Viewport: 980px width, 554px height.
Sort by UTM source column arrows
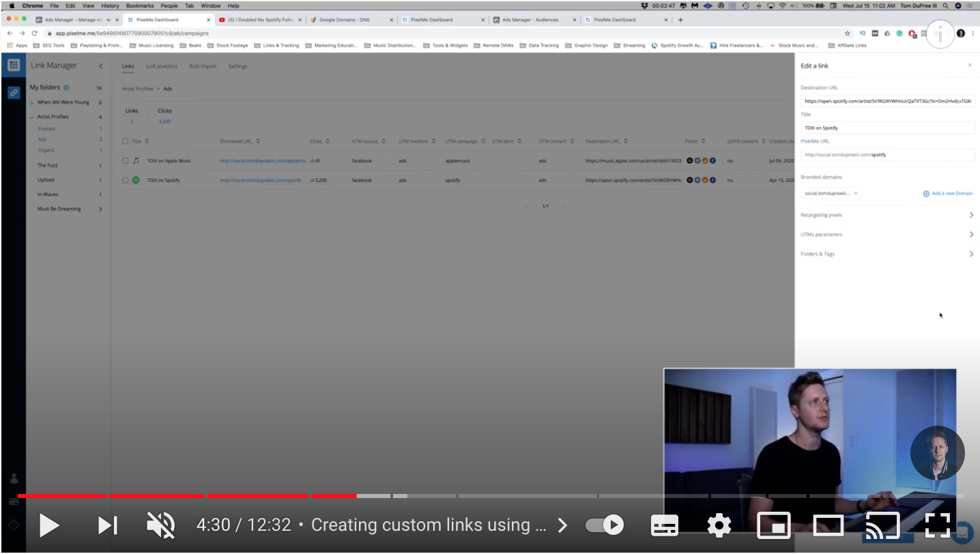pos(384,141)
